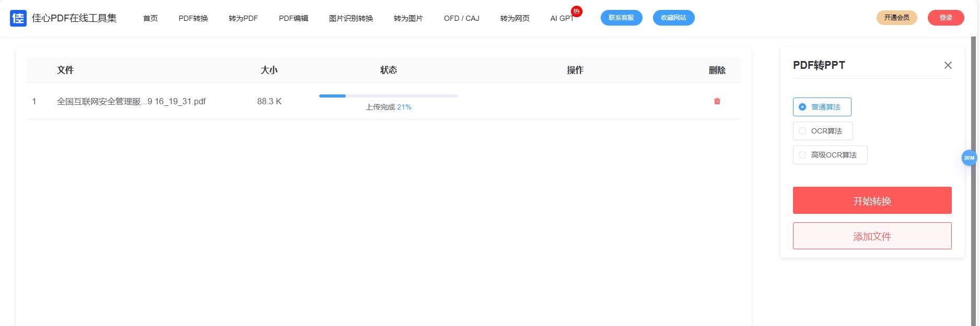The image size is (980, 326).
Task: Click the 上传完成 21% status text
Action: tap(389, 107)
